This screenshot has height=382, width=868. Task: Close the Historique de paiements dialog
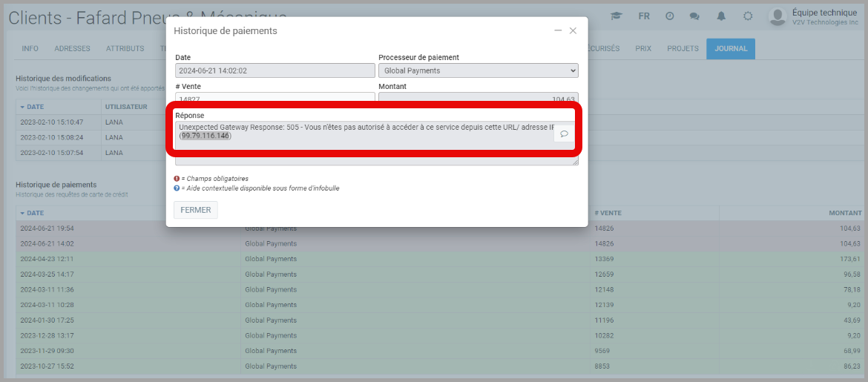point(573,30)
